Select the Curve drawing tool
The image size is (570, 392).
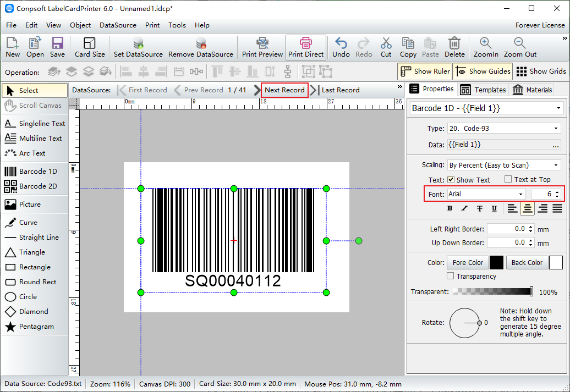[x=35, y=222]
